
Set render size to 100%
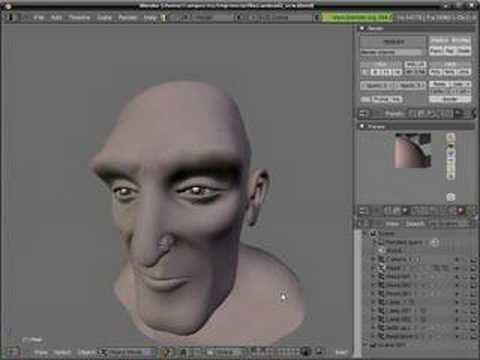pos(450,64)
